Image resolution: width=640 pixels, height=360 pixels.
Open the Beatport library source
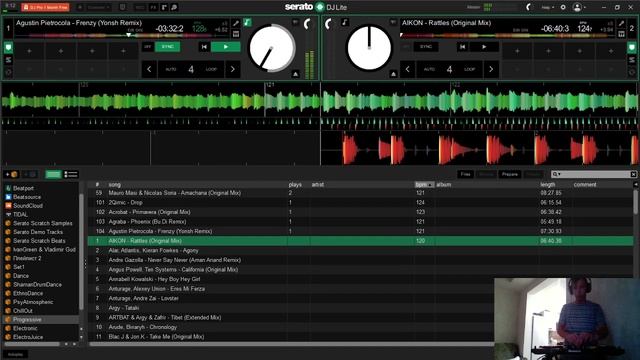pos(23,188)
